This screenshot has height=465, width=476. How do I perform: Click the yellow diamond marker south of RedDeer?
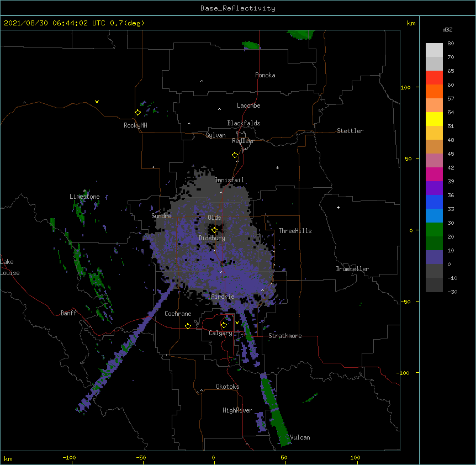235,155
